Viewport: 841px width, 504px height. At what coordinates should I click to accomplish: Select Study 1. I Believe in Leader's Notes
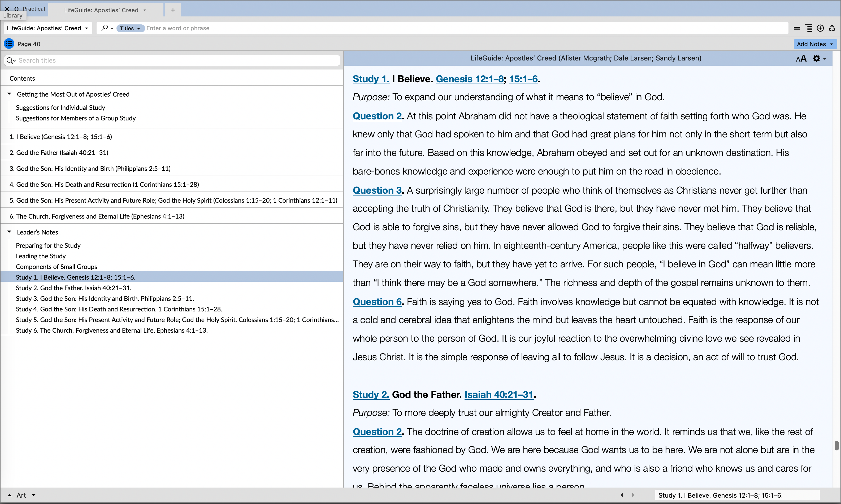pyautogui.click(x=172, y=277)
